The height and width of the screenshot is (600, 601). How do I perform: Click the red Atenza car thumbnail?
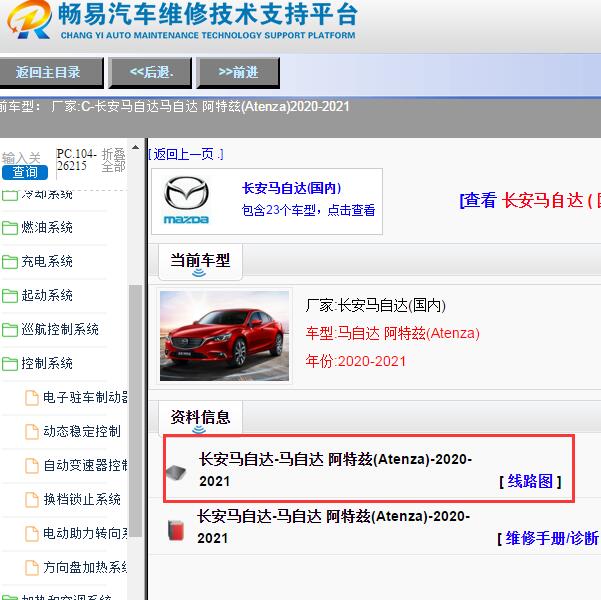[x=224, y=336]
